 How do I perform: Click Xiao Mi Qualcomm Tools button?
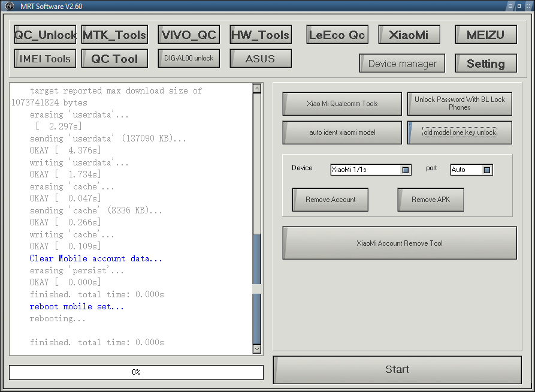click(x=342, y=104)
